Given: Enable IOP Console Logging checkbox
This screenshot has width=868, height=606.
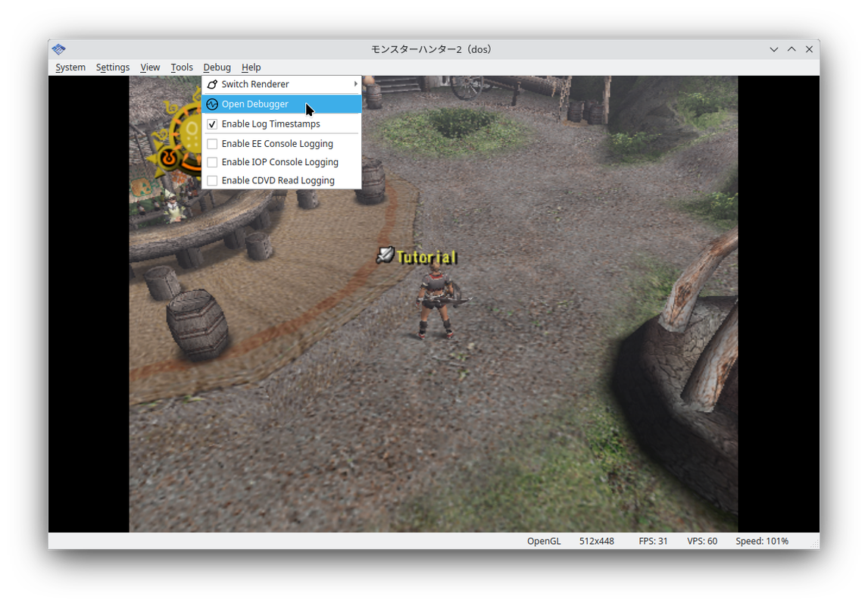Looking at the screenshot, I should point(212,162).
